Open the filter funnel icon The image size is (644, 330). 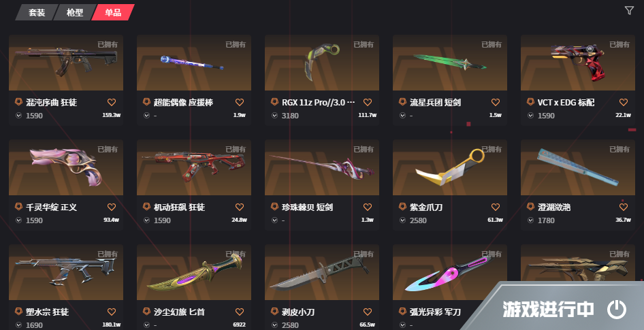[x=629, y=11]
